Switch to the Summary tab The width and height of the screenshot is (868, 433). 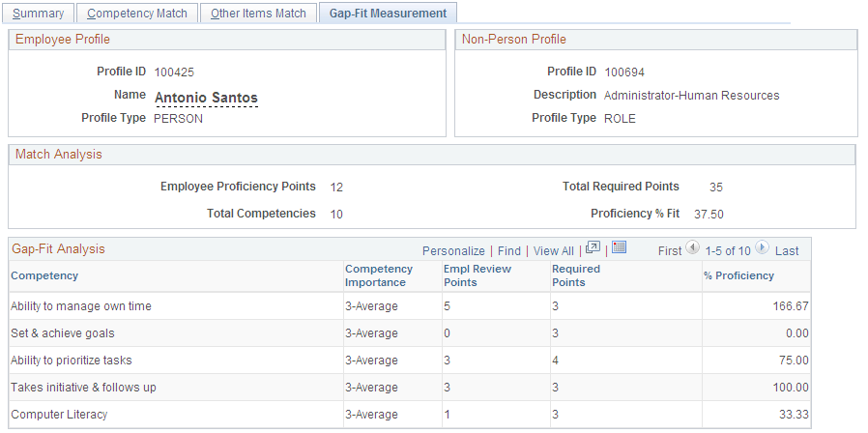point(39,14)
